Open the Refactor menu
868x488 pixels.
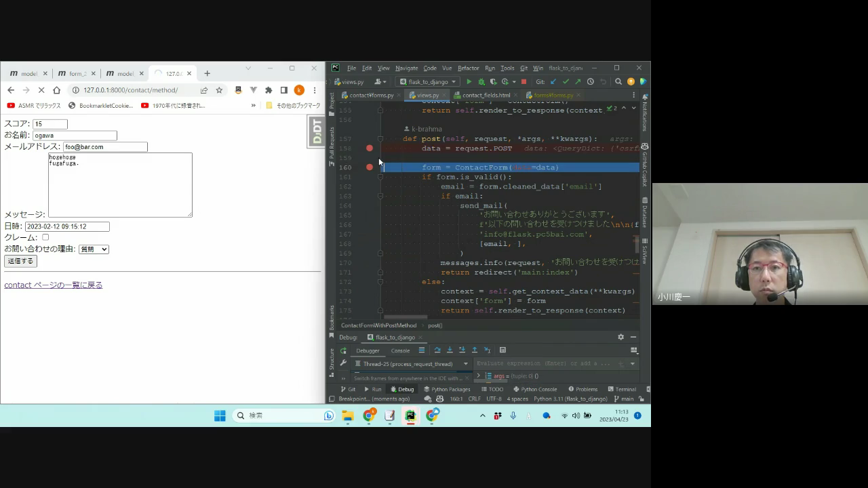pyautogui.click(x=468, y=68)
